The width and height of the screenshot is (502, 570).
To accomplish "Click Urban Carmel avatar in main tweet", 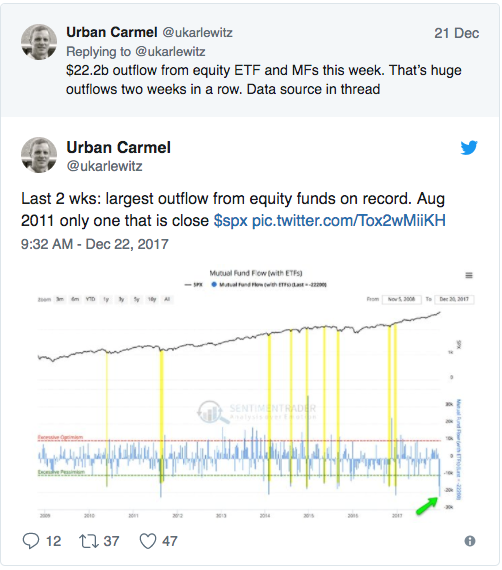I will (x=39, y=155).
